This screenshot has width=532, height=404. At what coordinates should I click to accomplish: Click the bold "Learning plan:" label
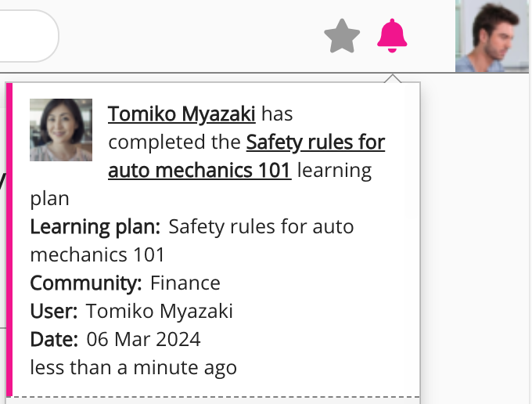95,227
